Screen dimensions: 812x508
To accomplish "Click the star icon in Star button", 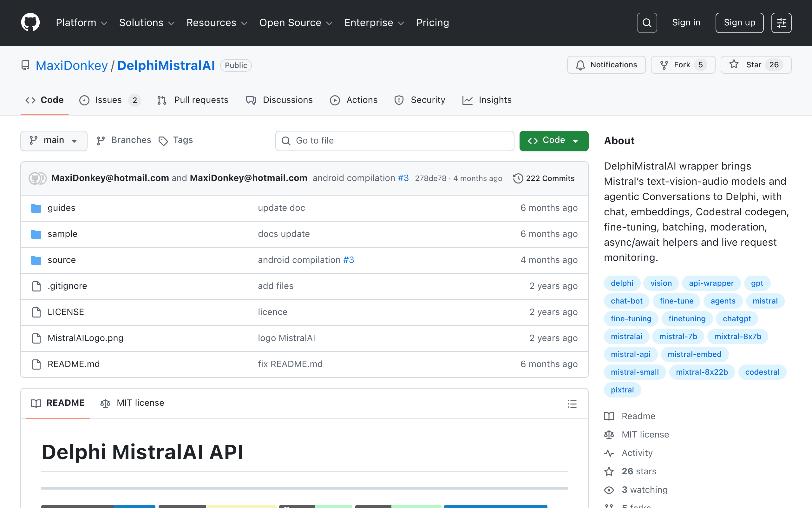I will pos(734,64).
